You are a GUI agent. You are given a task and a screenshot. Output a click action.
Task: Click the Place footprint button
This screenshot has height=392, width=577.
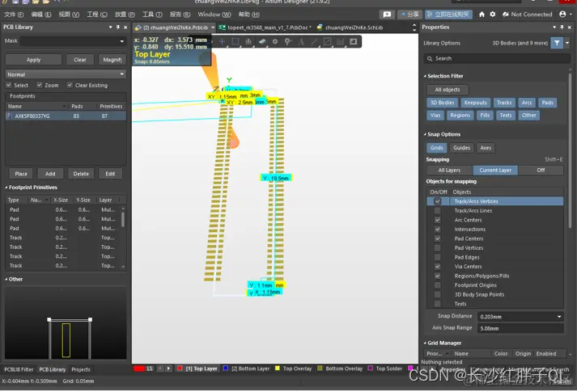[21, 174]
